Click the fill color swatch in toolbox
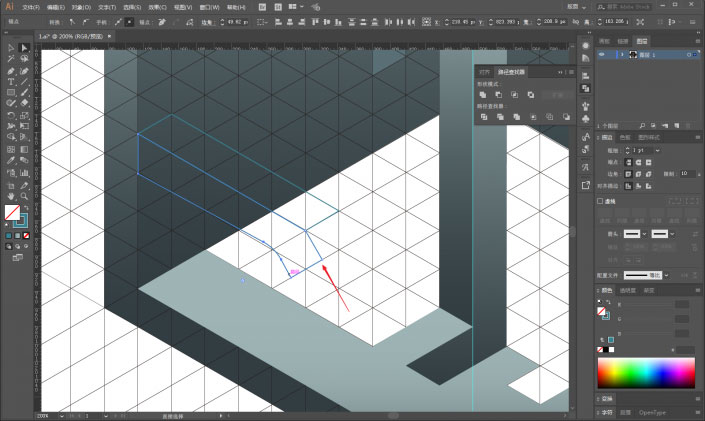 [12, 212]
